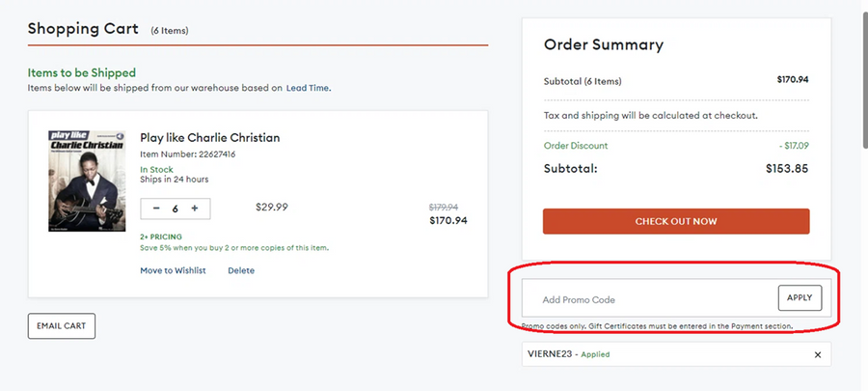
Task: Open the Play like Charlie Christian title
Action: 209,137
